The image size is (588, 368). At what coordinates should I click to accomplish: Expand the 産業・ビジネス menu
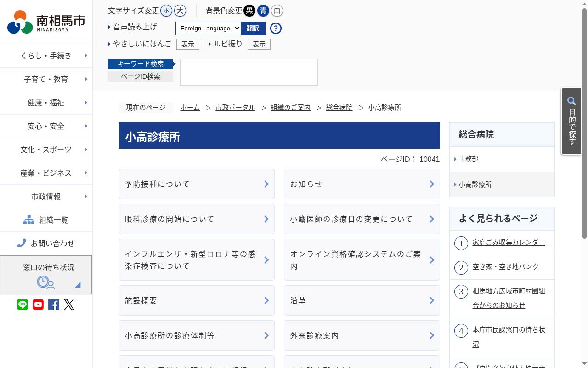pos(46,173)
